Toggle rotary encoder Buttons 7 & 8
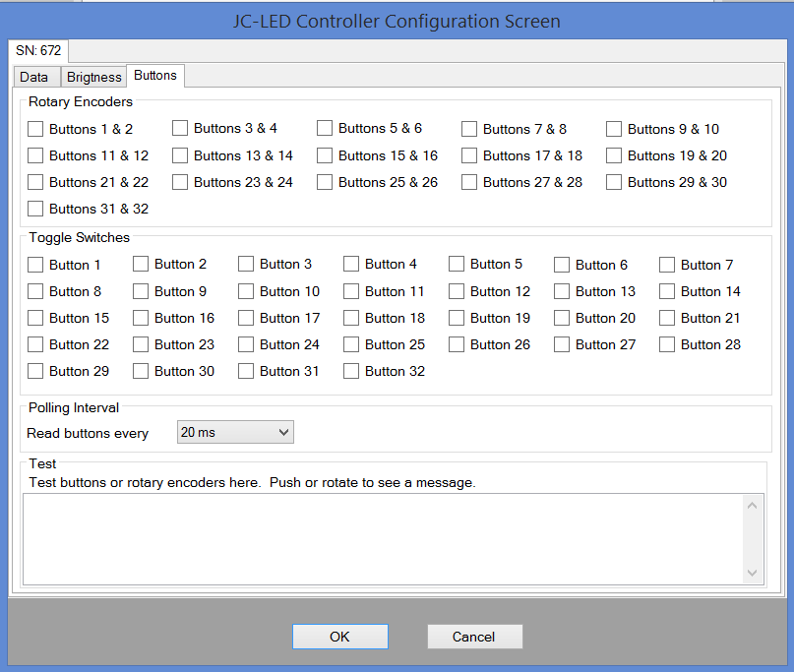 (470, 129)
